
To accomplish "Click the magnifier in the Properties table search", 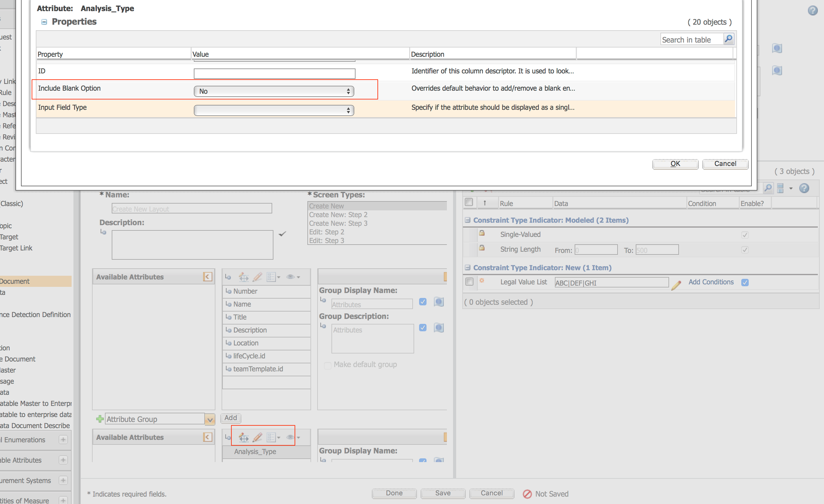I will 728,39.
